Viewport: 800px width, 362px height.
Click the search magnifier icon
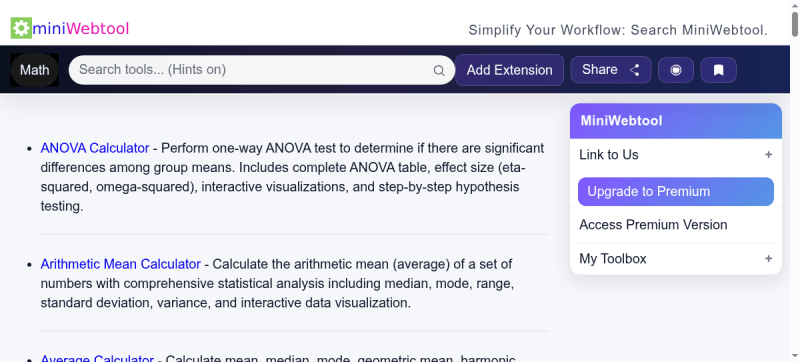coord(439,70)
